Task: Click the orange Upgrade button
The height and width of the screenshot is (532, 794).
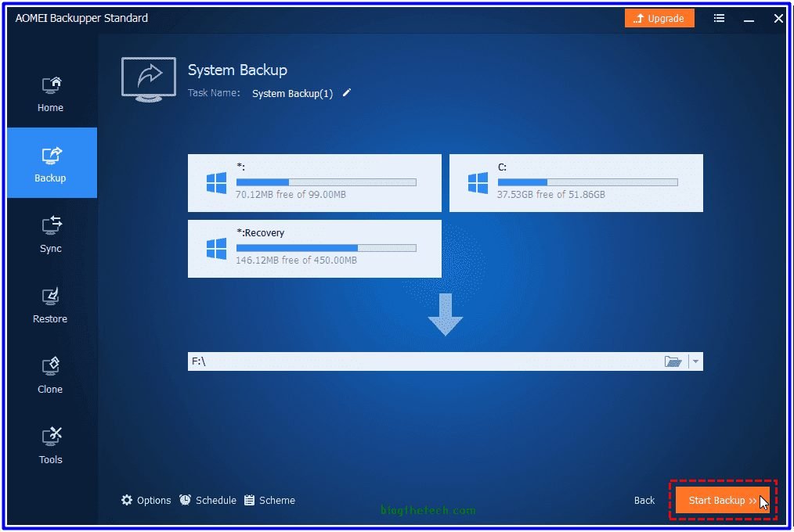Action: tap(659, 18)
